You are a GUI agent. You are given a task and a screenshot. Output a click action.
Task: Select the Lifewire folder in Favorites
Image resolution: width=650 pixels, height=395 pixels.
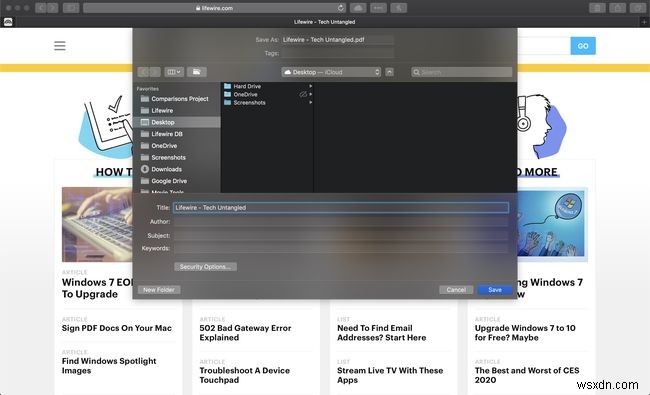(177, 111)
